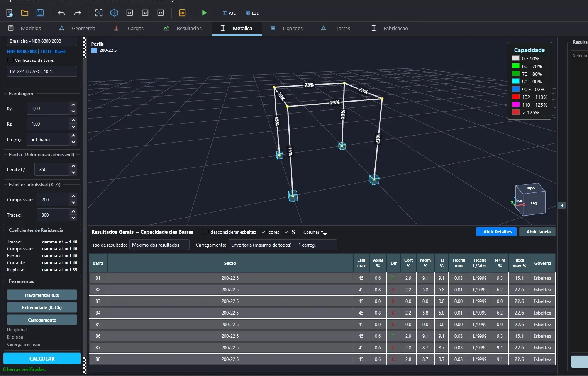Switch to the Ligacoes tab
Screen dimensions: 588x376
point(287,28)
